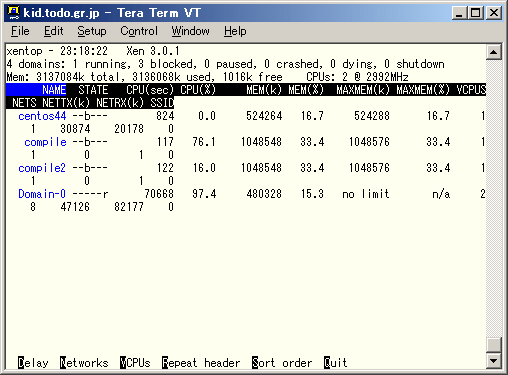Screen dimensions: 508x375
Task: Open the Control menu
Action: (139, 31)
